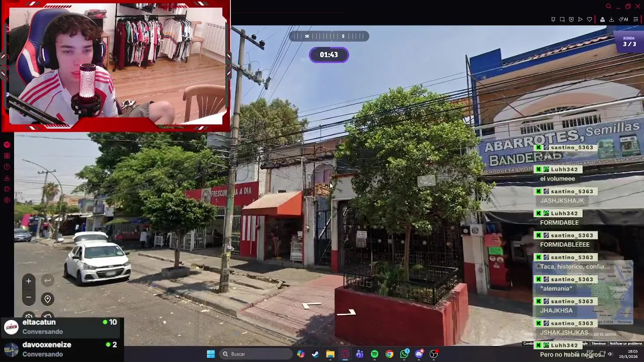
Task: Open Microsoft Teams taskbar icon
Action: 360,354
